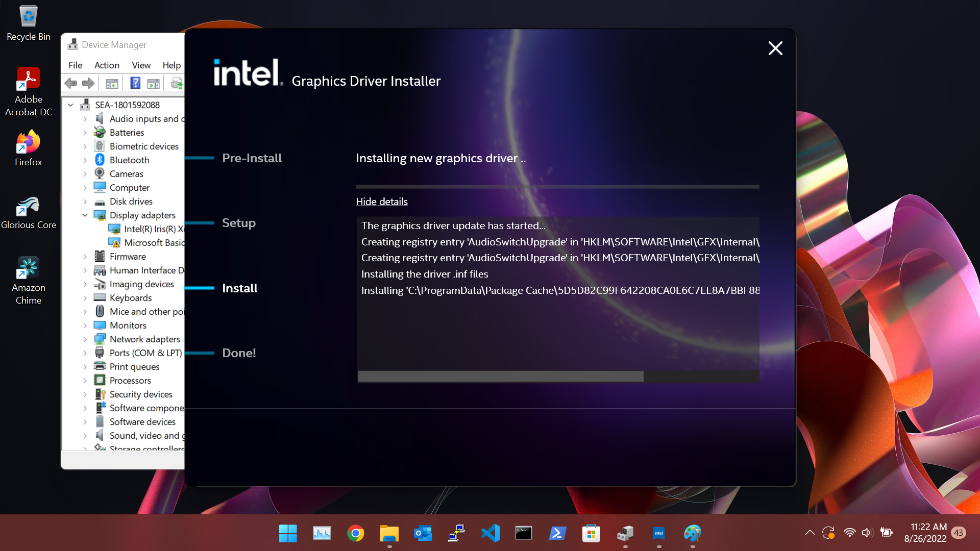Click the Show/Hide Console Tree toolbar icon
980x551 pixels.
(x=112, y=83)
